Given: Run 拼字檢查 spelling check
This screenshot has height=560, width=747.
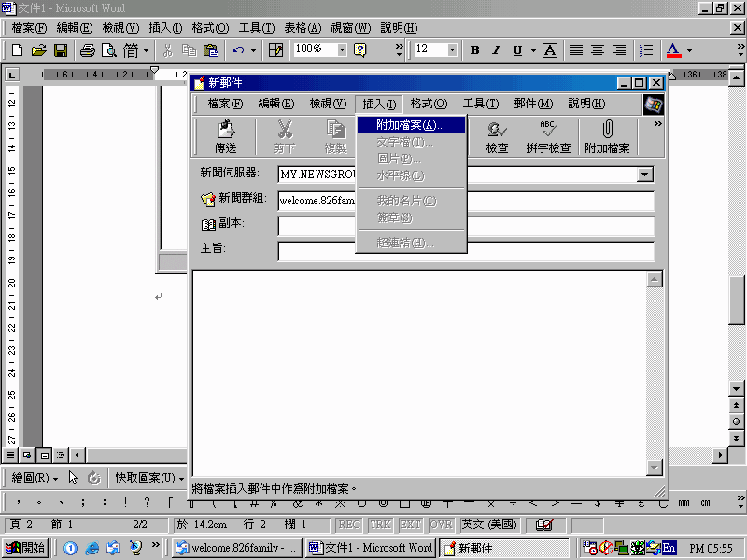Looking at the screenshot, I should point(548,137).
